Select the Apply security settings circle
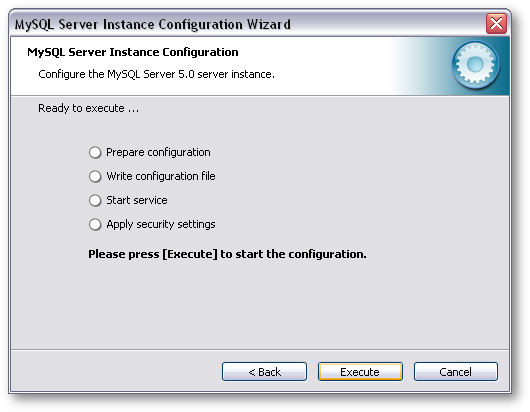The height and width of the screenshot is (412, 530). click(x=95, y=224)
